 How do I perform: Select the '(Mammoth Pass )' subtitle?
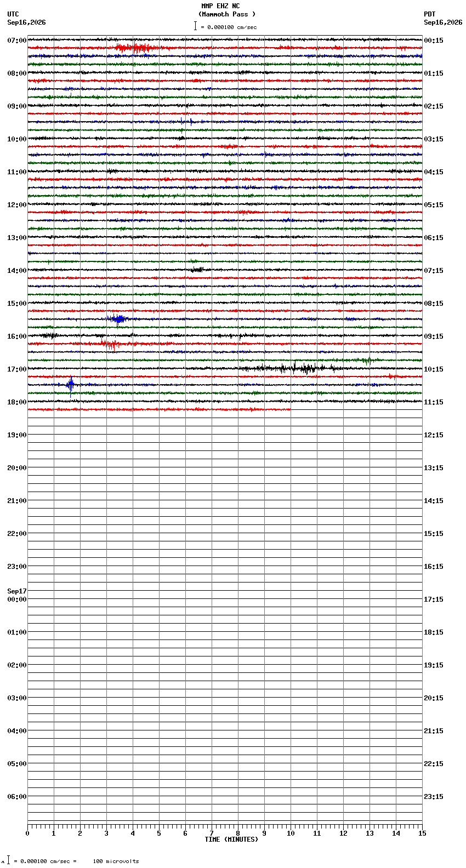(x=227, y=14)
